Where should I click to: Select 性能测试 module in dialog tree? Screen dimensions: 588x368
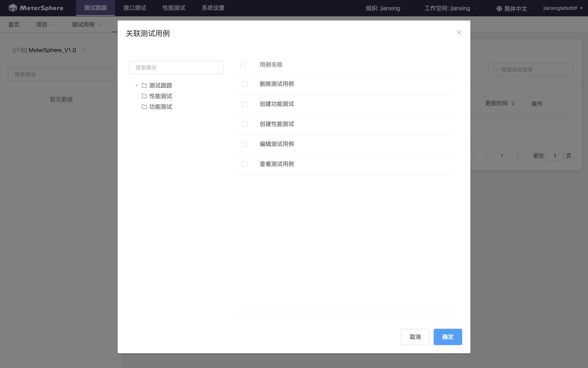[x=161, y=96]
